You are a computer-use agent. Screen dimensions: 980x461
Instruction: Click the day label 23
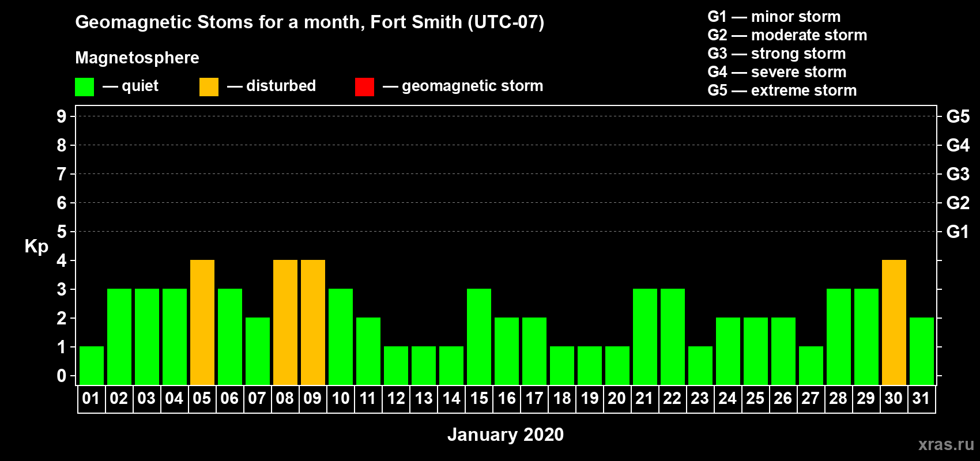click(x=700, y=399)
